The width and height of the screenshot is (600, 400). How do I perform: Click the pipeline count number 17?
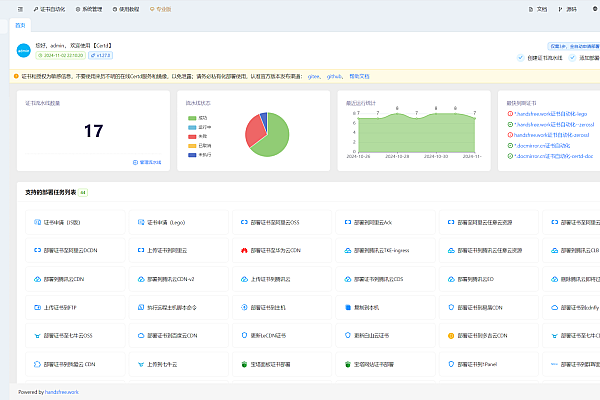click(x=93, y=131)
